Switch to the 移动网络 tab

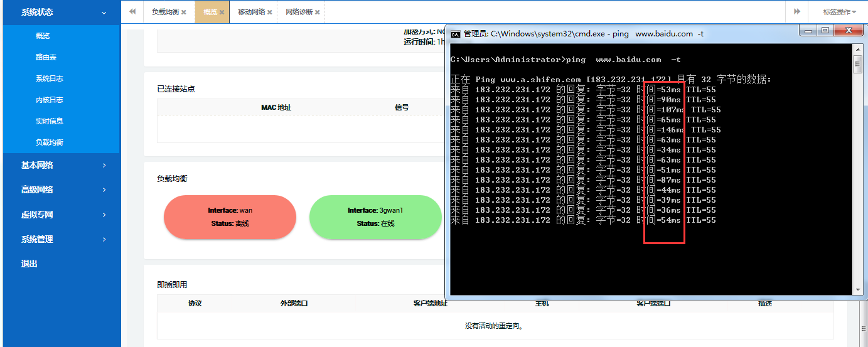252,12
